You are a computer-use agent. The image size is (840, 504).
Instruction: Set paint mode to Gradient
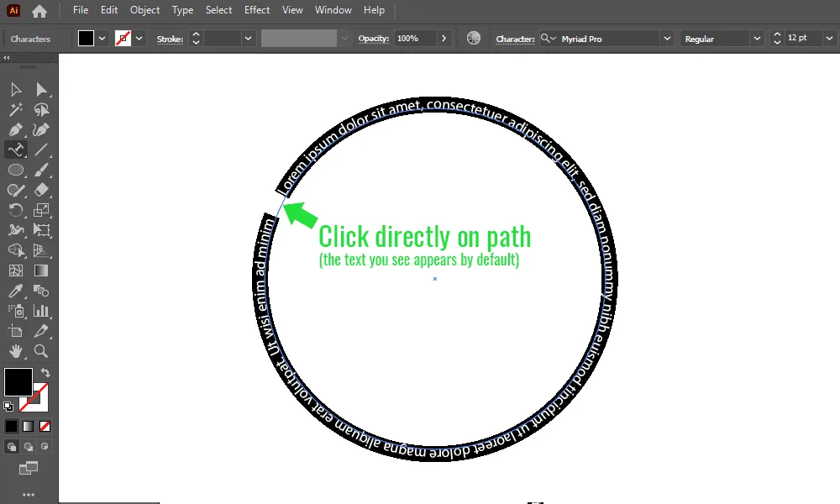pos(29,427)
